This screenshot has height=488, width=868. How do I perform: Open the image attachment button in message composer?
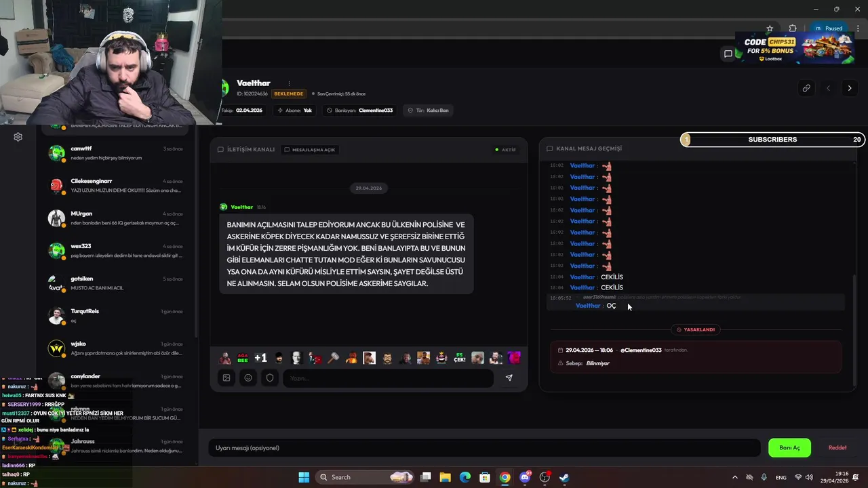226,378
